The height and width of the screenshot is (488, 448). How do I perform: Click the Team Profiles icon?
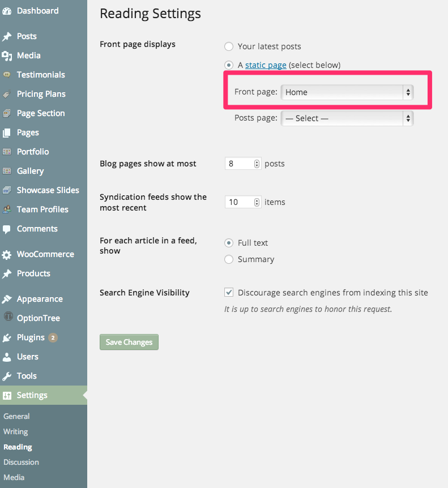8,209
